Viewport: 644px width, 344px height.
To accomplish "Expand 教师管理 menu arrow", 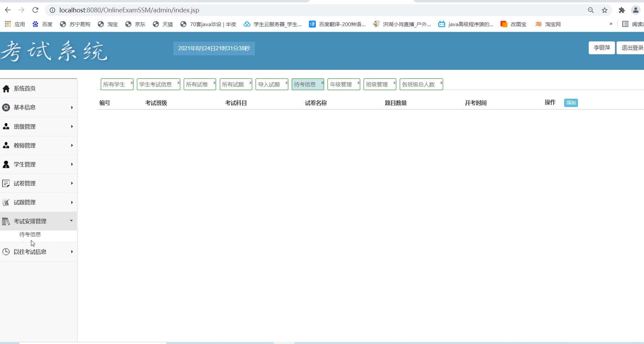I will (x=72, y=146).
